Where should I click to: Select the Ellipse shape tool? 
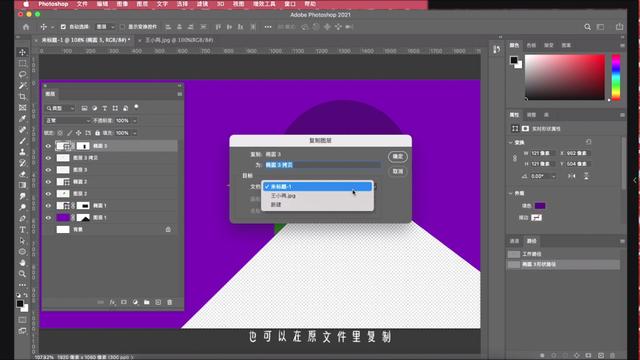[22, 251]
